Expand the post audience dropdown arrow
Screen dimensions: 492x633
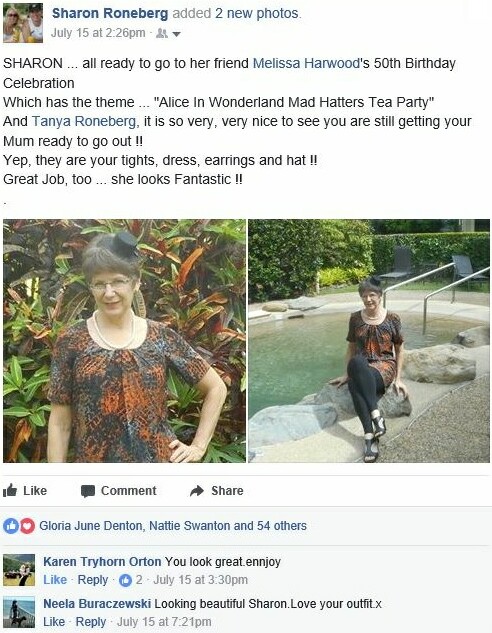(x=176, y=34)
